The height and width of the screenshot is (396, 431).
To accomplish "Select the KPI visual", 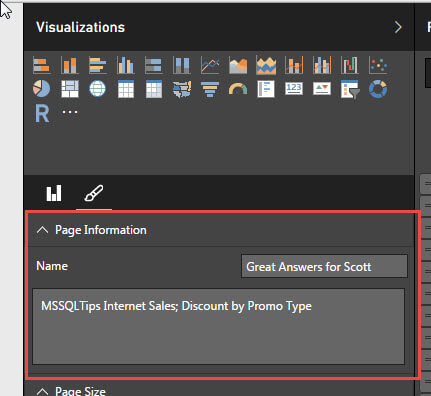I will 322,89.
